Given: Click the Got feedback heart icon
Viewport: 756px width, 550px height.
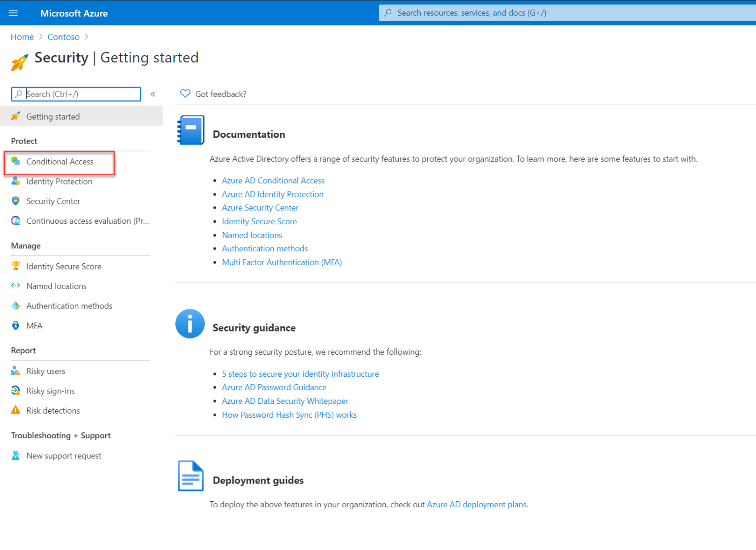Looking at the screenshot, I should (x=185, y=93).
